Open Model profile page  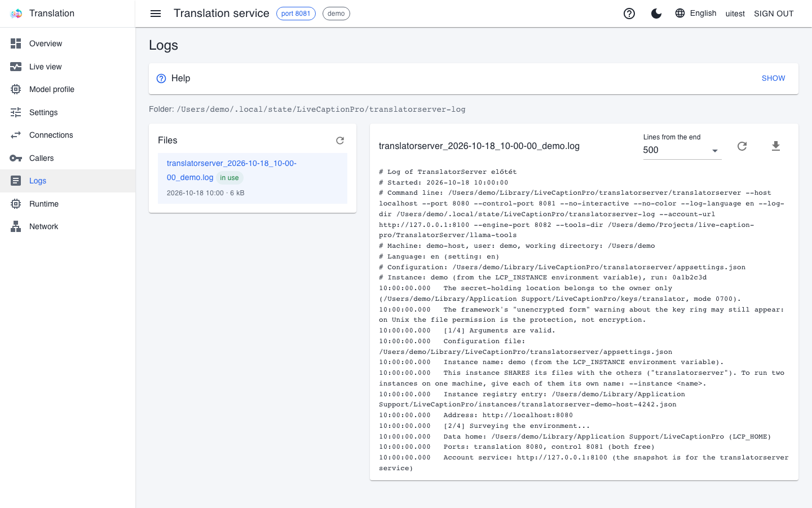(68, 89)
